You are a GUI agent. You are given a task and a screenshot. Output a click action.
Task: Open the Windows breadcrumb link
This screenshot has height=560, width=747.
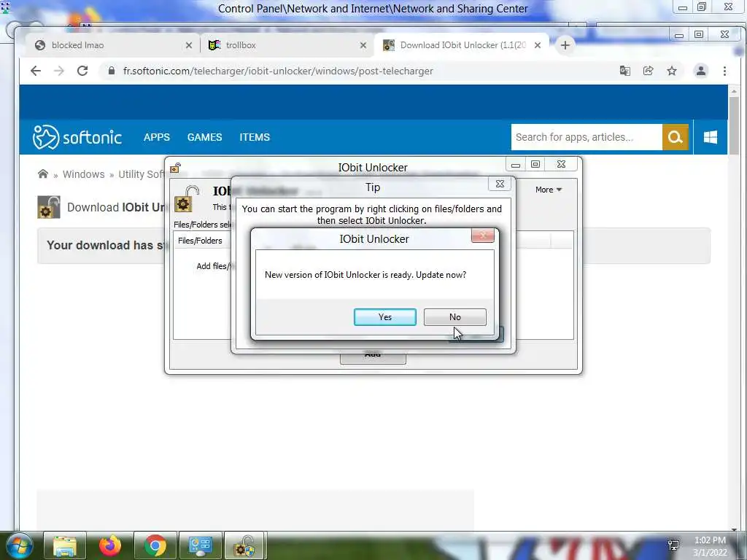coord(83,174)
